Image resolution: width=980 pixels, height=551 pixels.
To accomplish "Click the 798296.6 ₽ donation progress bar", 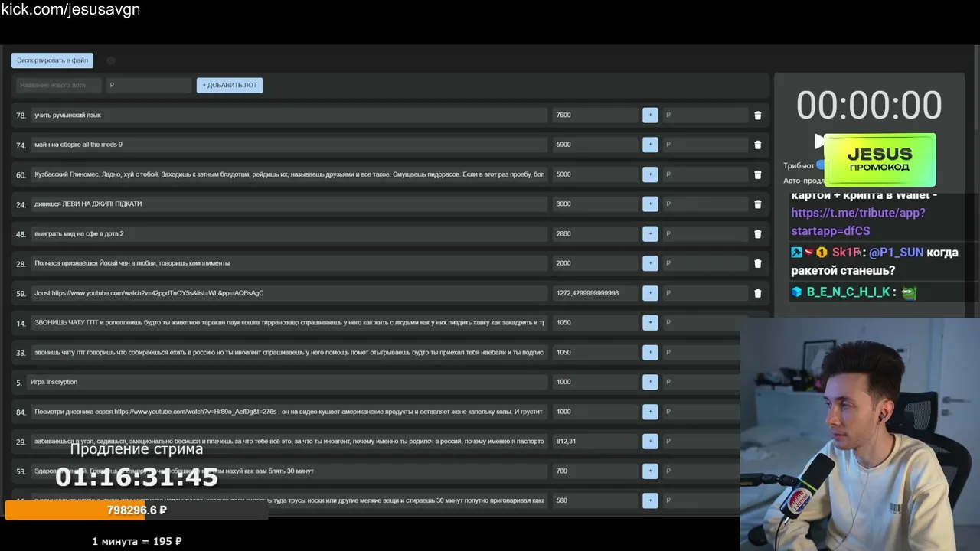I will 136,510.
